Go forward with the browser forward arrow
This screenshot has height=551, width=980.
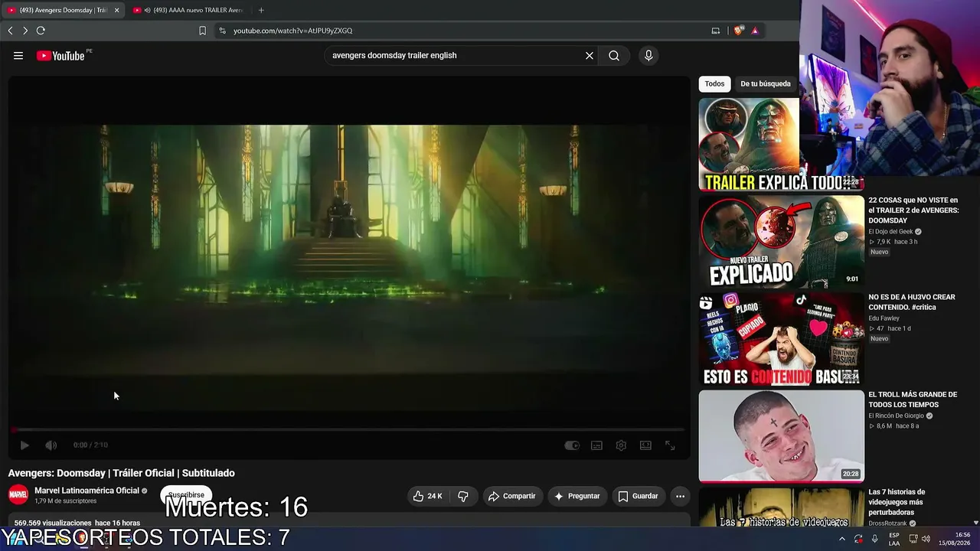tap(25, 31)
